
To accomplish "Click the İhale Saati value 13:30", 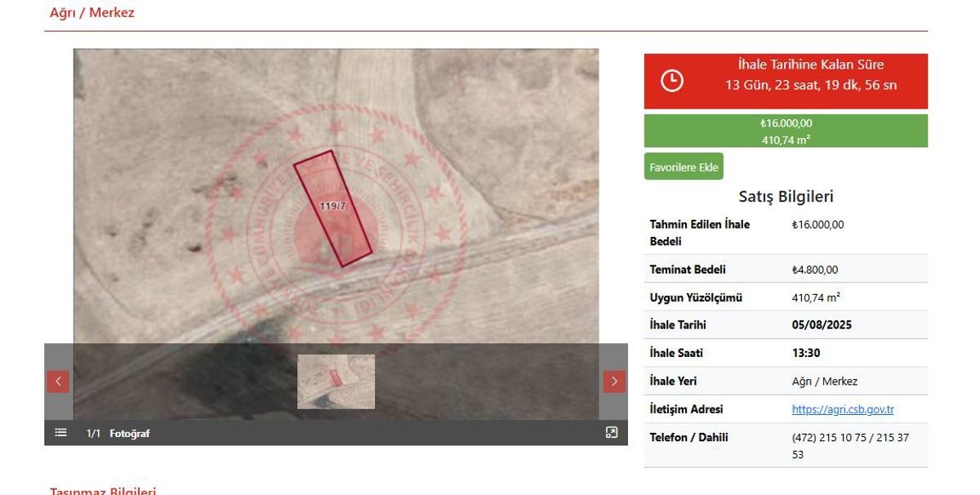I will click(x=806, y=353).
